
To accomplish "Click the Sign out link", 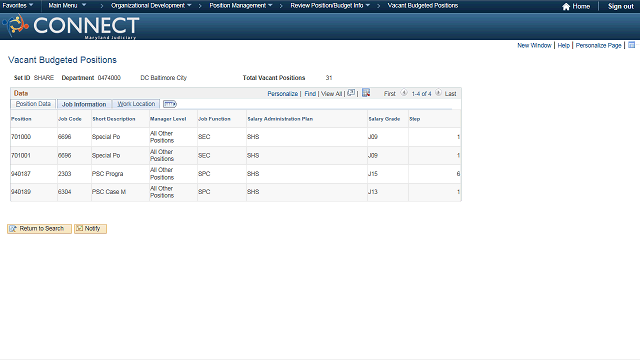I will coord(620,6).
